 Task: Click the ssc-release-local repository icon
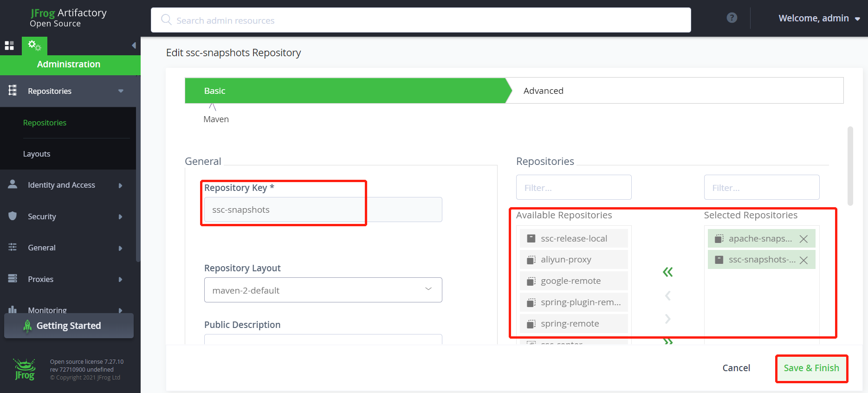531,238
